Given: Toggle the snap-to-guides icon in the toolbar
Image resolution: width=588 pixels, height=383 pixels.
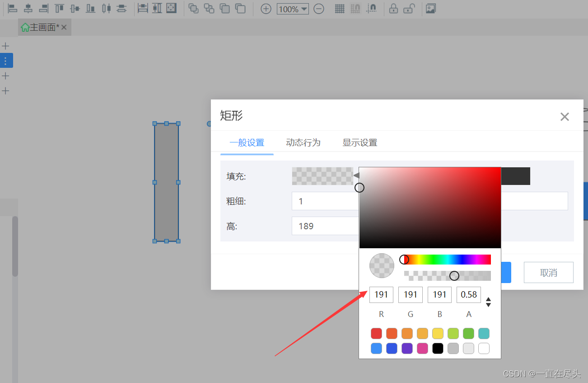Looking at the screenshot, I should point(372,9).
